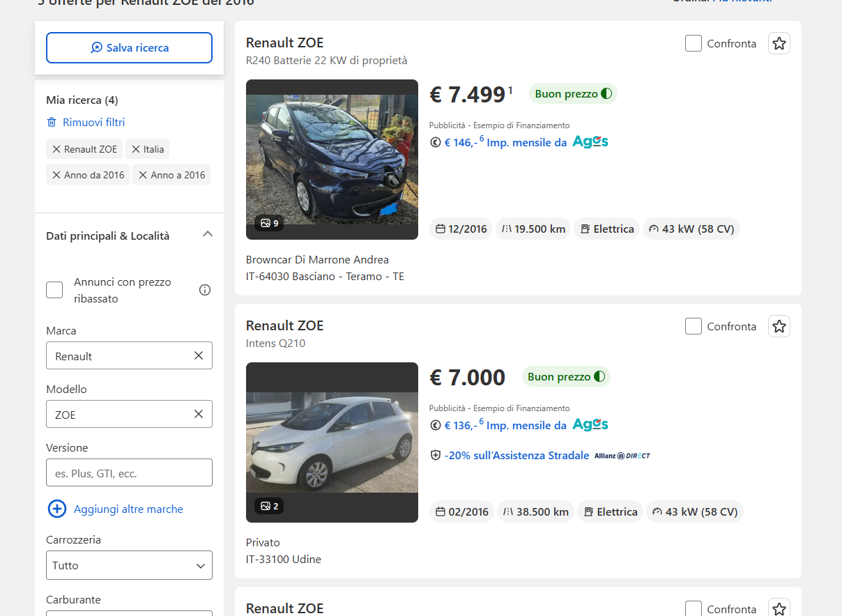Check Confronta for the €7.499 ZOE
The image size is (842, 616).
[694, 43]
